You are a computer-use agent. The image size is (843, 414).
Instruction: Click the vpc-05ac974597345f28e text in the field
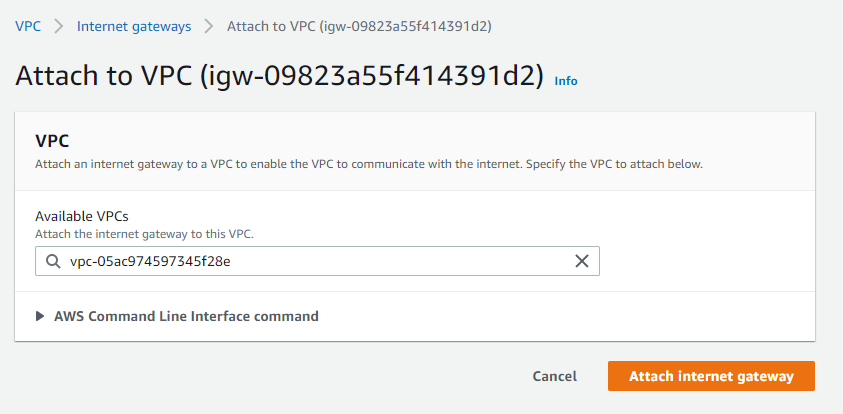(150, 262)
